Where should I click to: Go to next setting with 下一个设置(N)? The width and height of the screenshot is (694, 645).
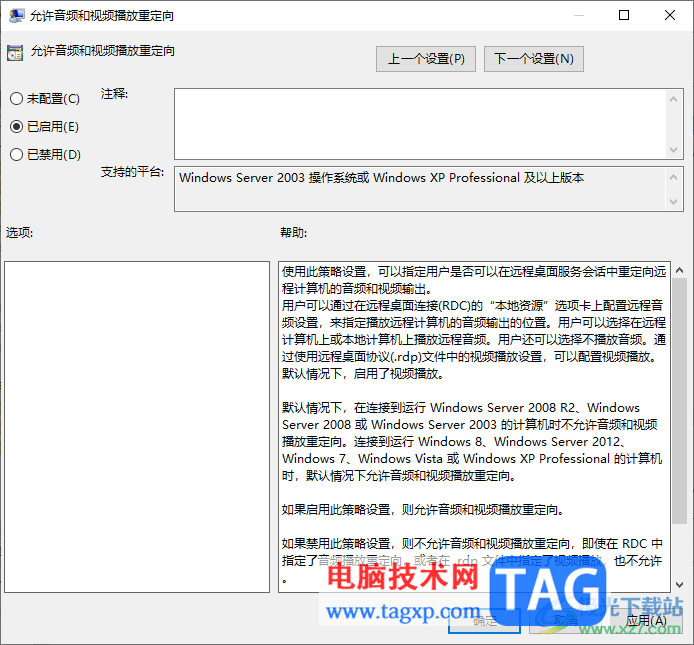point(534,59)
